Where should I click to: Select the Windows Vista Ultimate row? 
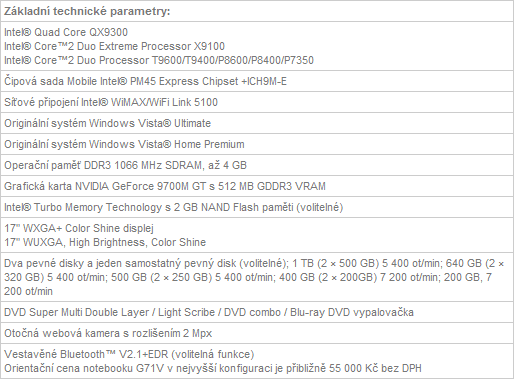click(257, 123)
